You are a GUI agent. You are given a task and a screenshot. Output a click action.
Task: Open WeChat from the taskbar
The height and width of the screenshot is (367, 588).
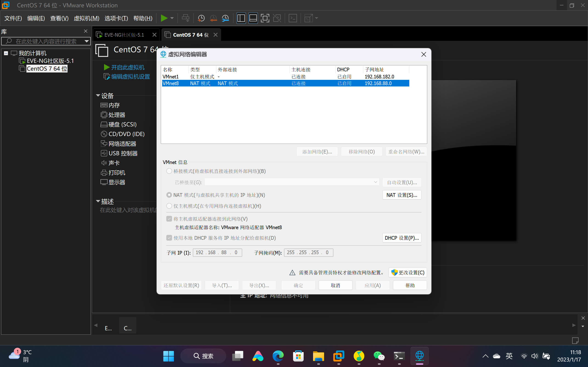(x=379, y=356)
